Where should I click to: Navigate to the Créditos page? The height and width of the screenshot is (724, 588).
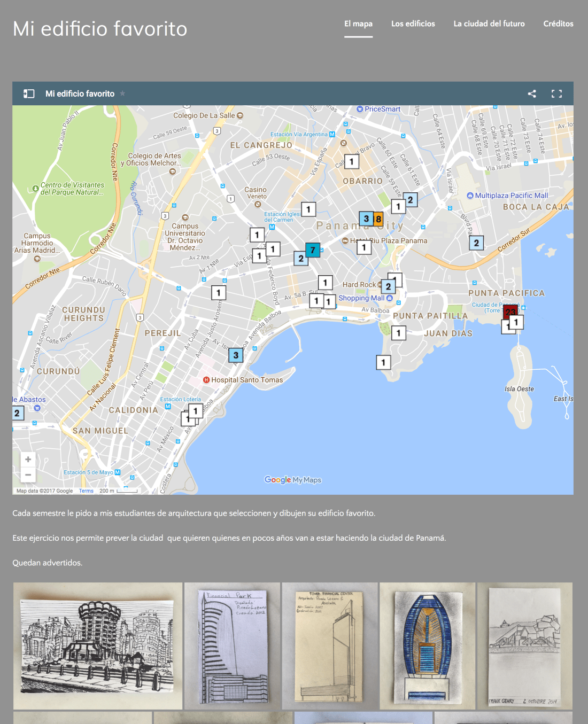coord(558,24)
